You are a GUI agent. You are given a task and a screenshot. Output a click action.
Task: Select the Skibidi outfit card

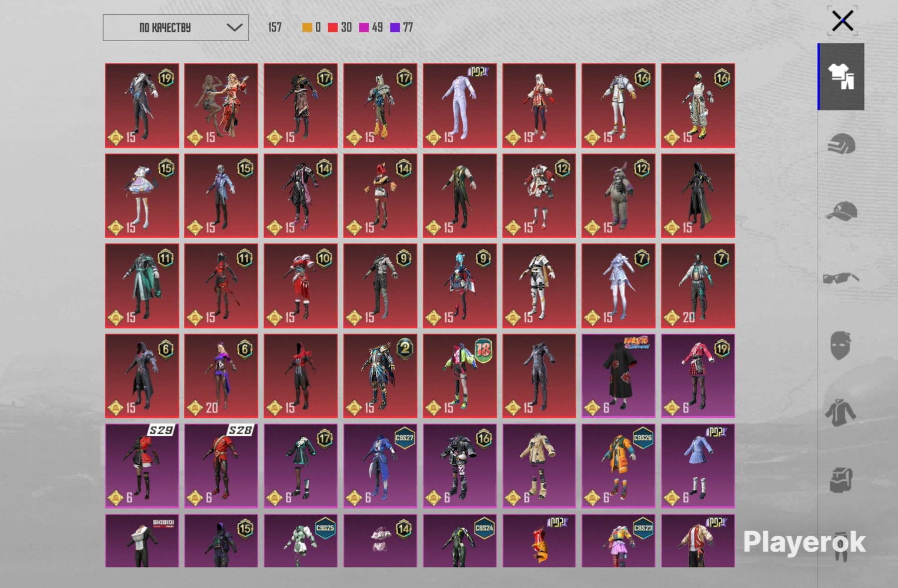[142, 541]
